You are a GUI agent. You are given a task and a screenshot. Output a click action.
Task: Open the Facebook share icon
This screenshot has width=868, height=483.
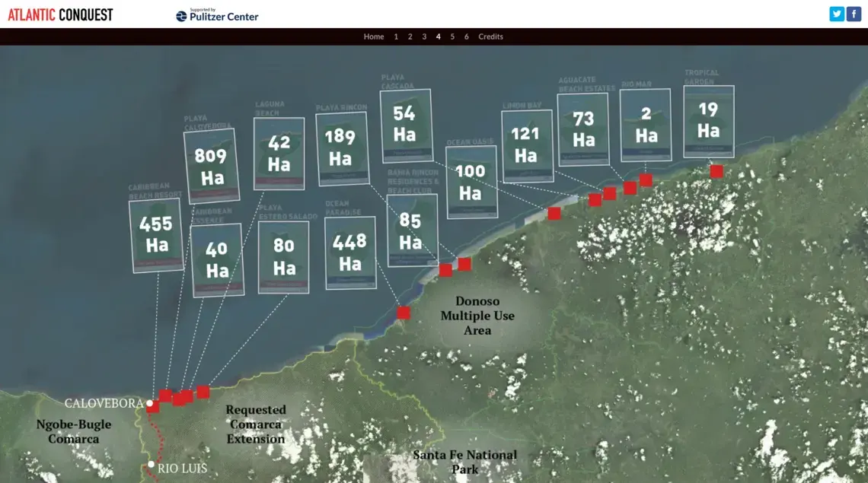click(x=854, y=14)
